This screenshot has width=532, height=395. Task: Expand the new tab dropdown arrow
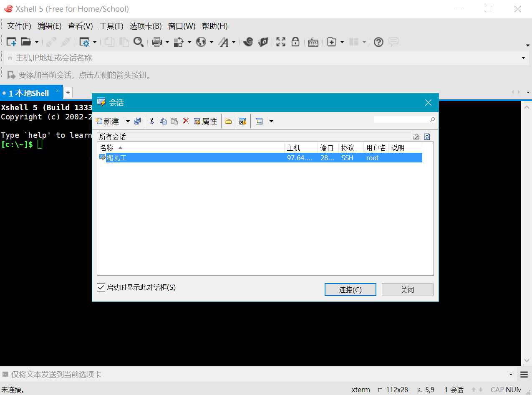pos(342,42)
